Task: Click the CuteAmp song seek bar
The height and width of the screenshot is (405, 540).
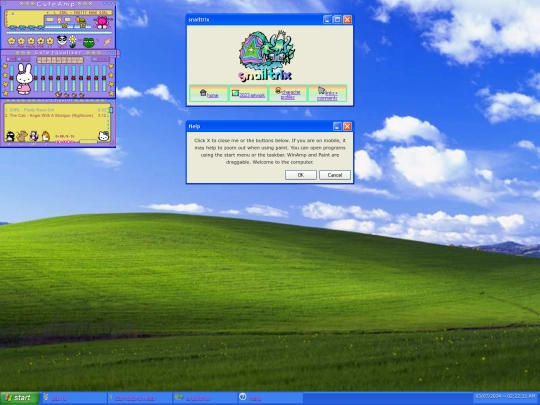Action: tap(59, 33)
